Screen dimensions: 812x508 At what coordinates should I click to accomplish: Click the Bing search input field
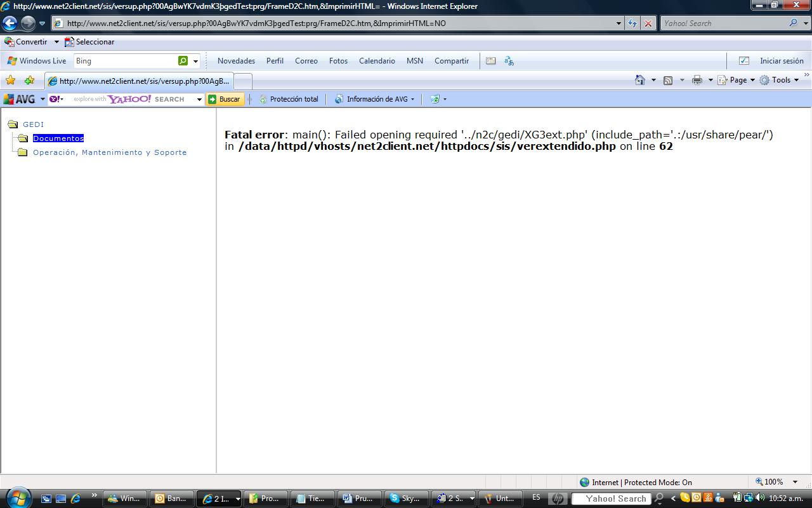125,61
